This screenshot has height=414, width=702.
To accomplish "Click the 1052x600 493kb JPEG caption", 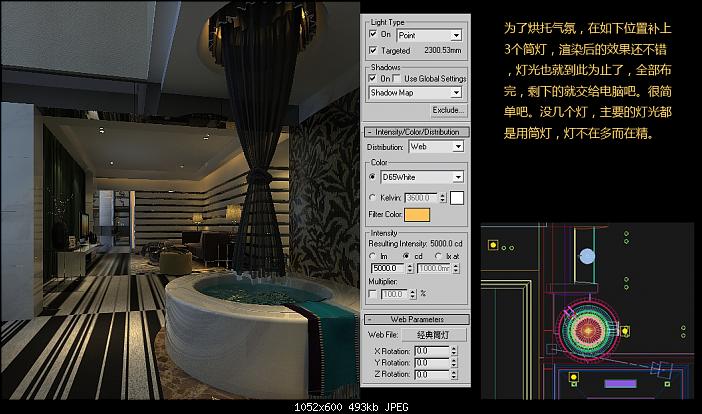I will coord(351,407).
